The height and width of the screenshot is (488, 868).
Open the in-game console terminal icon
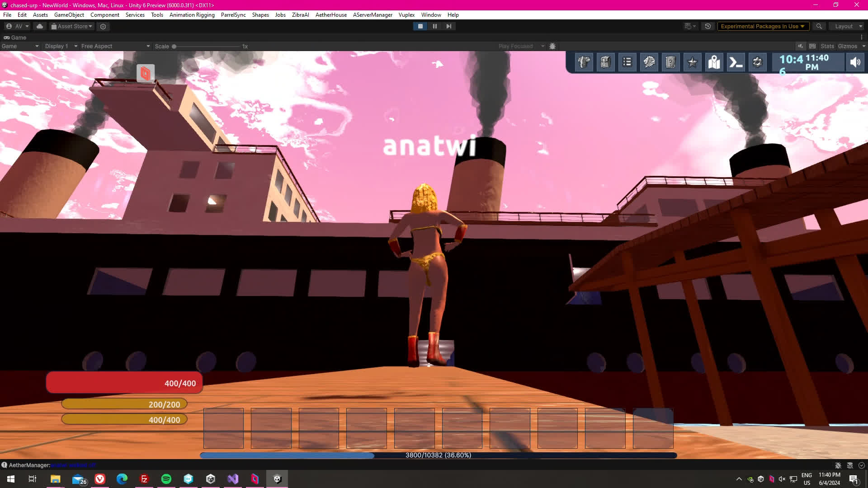736,62
